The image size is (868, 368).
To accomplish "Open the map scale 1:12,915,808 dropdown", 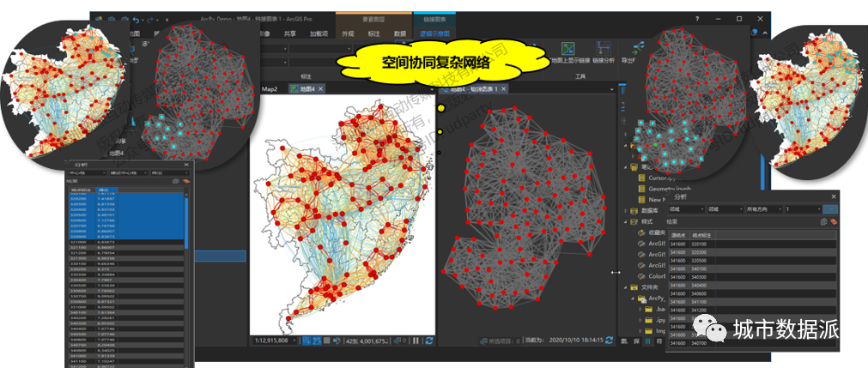I will 294,341.
